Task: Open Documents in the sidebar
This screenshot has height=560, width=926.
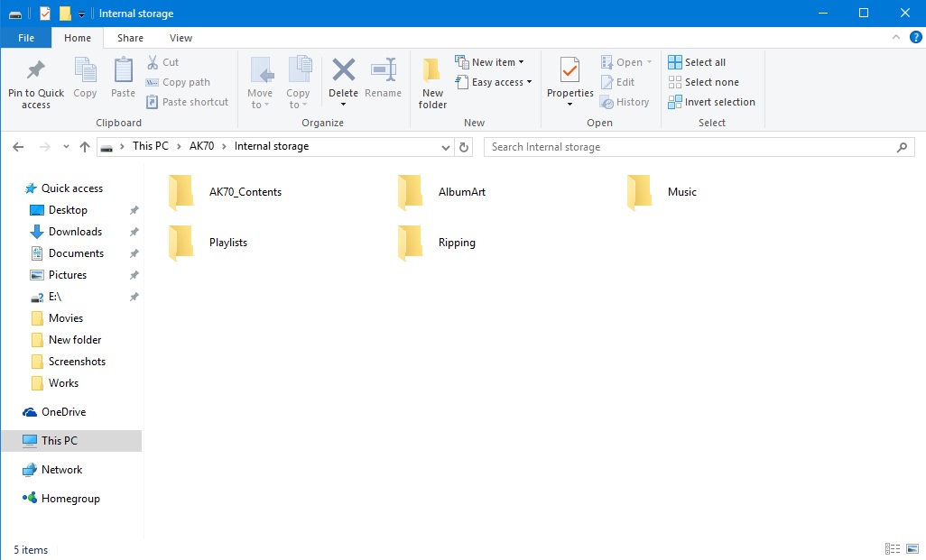Action: coord(76,253)
